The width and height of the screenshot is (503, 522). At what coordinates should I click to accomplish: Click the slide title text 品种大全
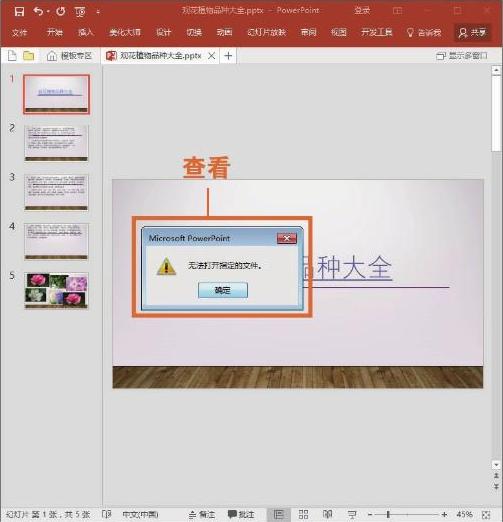click(348, 267)
